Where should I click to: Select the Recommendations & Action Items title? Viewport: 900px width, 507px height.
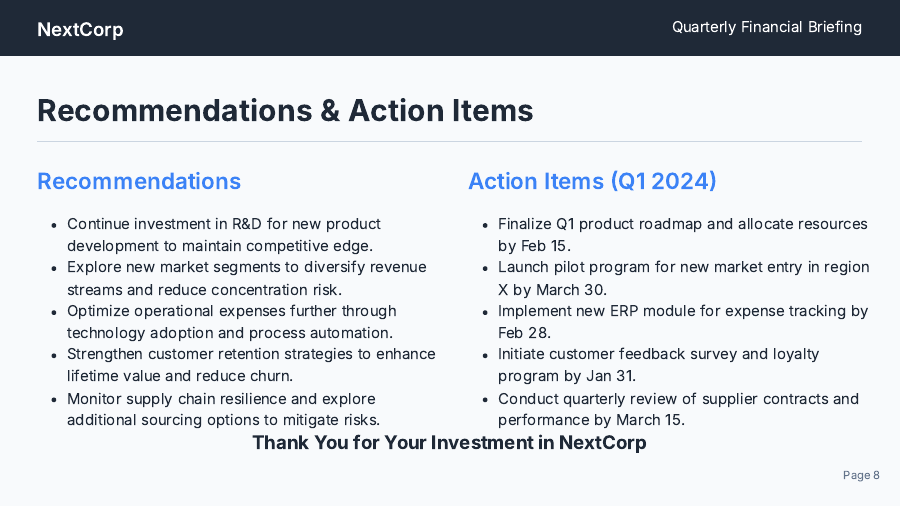pos(285,111)
